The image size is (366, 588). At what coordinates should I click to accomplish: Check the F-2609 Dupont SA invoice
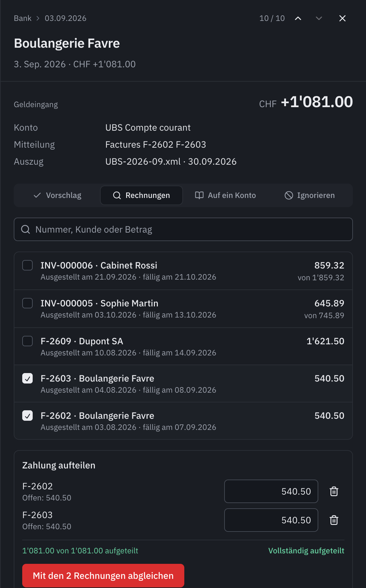(x=27, y=341)
